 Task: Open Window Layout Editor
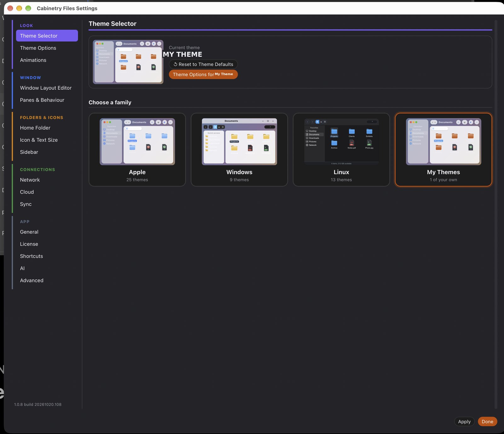point(47,88)
